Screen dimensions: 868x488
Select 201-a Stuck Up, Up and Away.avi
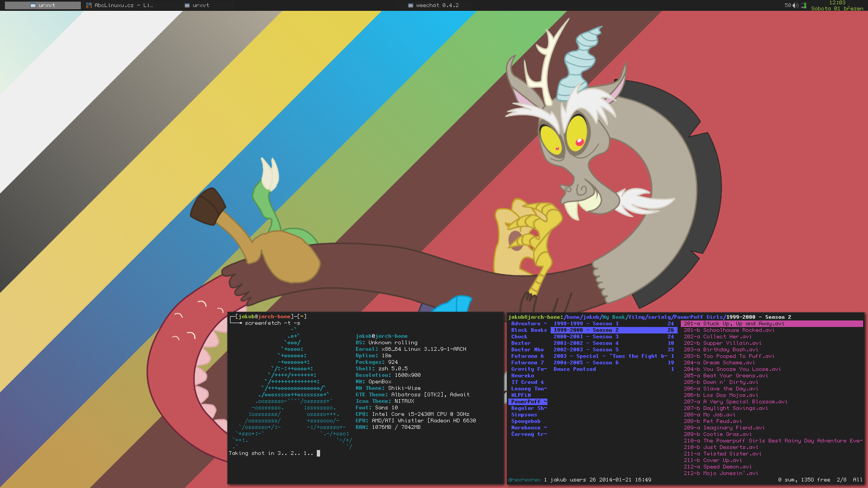click(x=772, y=324)
